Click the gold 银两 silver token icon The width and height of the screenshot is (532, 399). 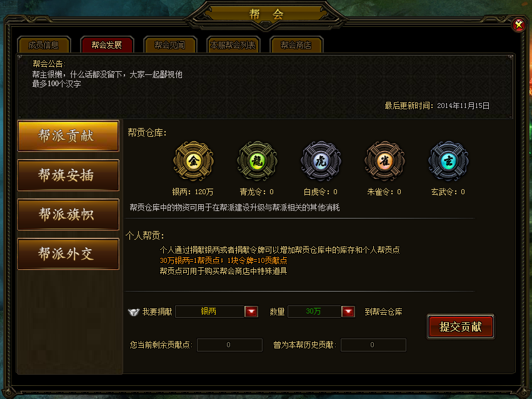[x=193, y=161]
